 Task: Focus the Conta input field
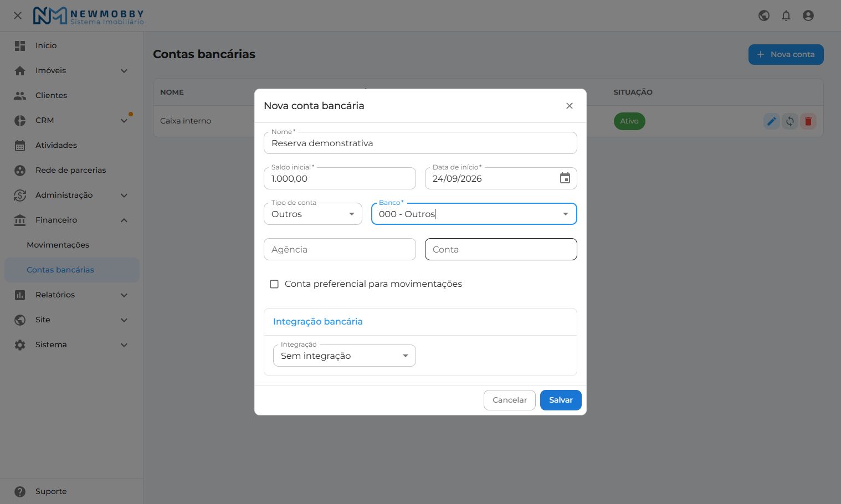tap(501, 249)
